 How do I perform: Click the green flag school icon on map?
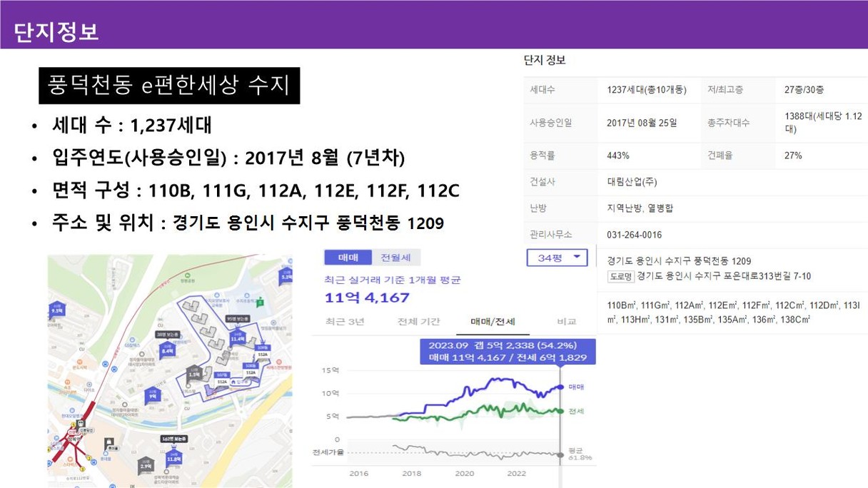[x=261, y=301]
